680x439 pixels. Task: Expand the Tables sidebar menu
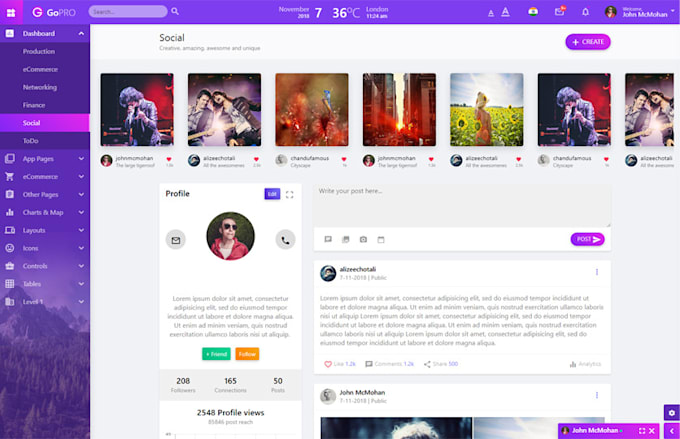tap(45, 284)
